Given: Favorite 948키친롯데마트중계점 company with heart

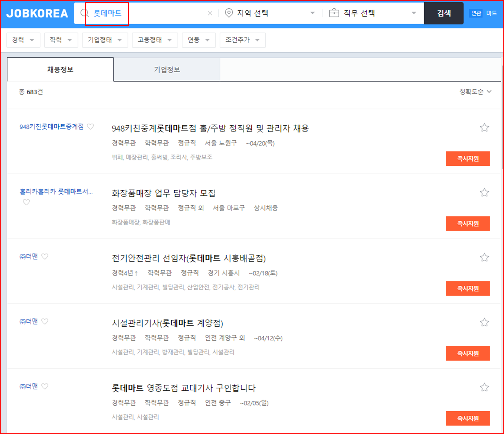Looking at the screenshot, I should pos(90,127).
